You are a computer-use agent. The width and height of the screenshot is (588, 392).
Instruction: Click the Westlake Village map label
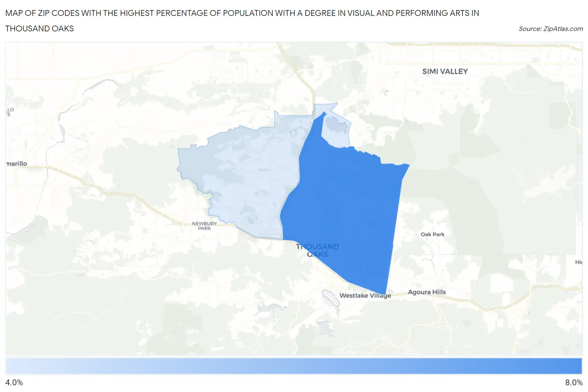pos(365,295)
